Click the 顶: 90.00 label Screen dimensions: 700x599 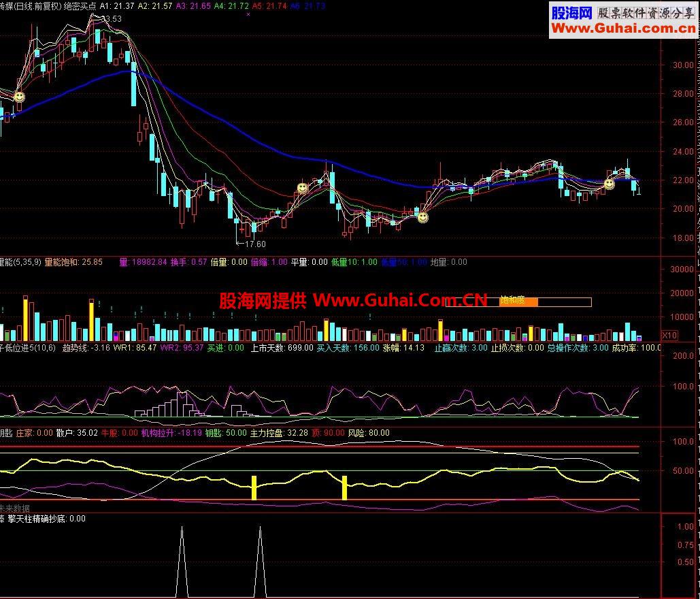[x=328, y=433]
